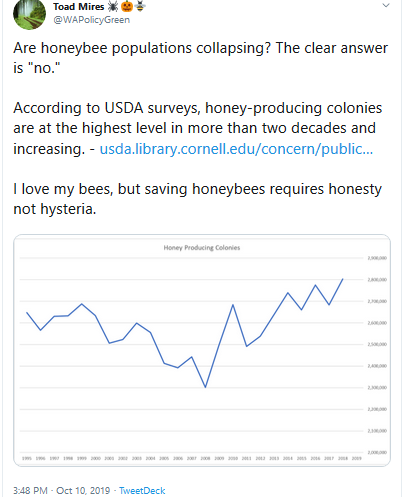Click the tweet timestamp 3:48 PM
Screen dimensions: 409x497
click(30, 491)
